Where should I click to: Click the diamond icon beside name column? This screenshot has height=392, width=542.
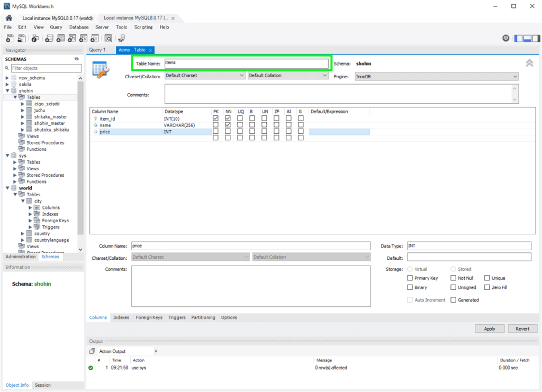pyautogui.click(x=96, y=125)
